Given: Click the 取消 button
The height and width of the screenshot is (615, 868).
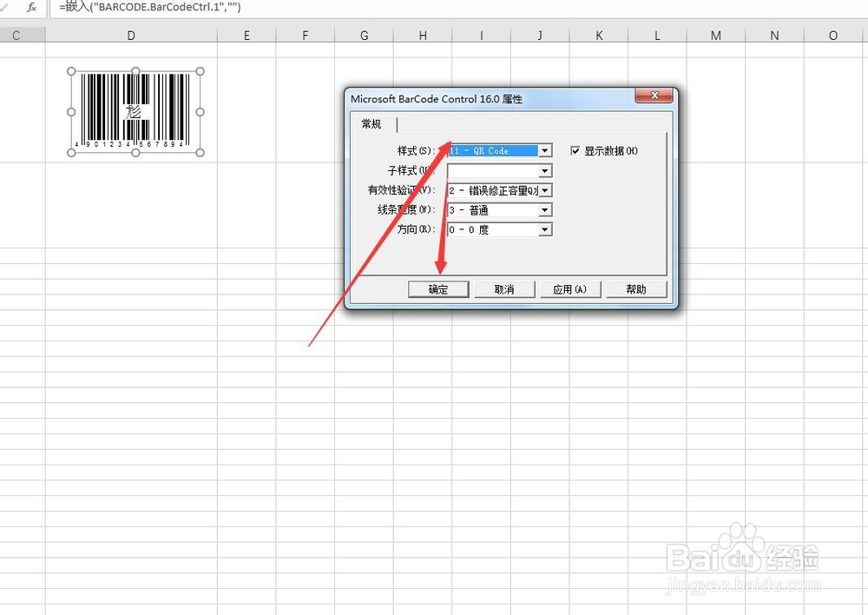Looking at the screenshot, I should [504, 289].
